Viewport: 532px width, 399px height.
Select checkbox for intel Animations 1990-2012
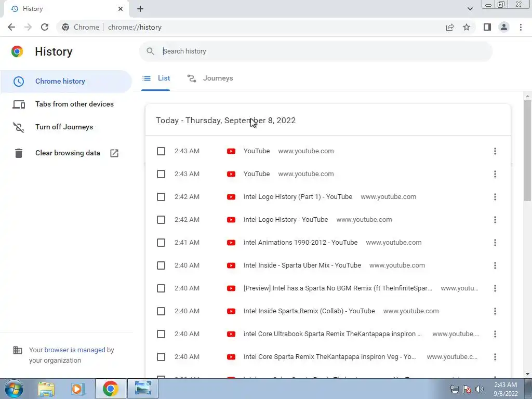(161, 243)
